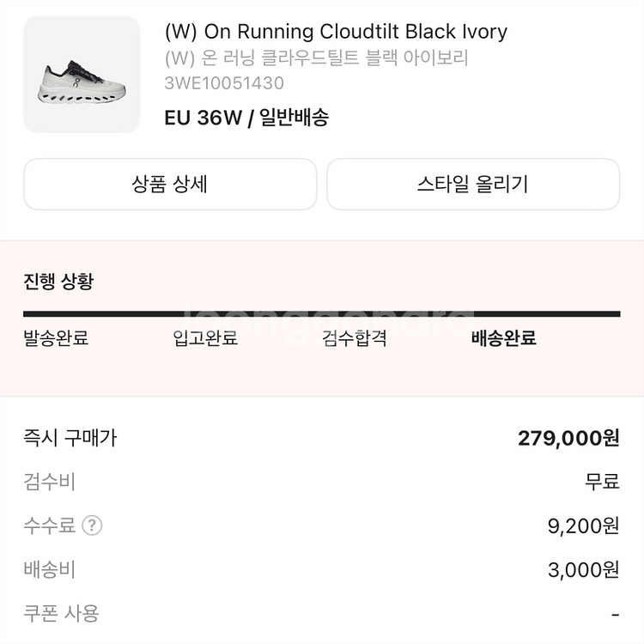Select the 배송완료 progress step

(x=503, y=338)
